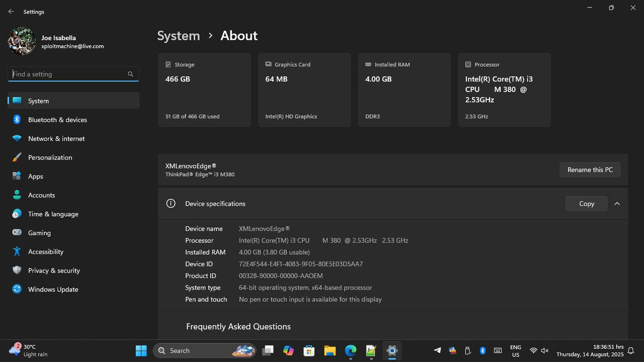Screen dimensions: 644x362
Task: Open the touch keyboard tray icon
Action: click(498, 350)
